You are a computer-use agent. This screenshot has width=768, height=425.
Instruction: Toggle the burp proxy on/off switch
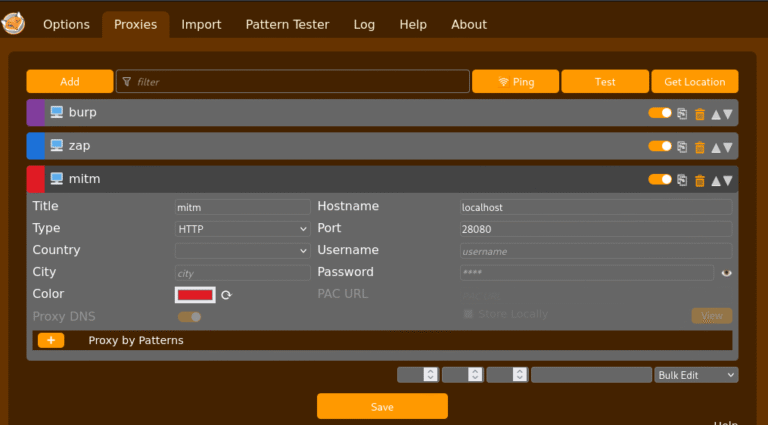pyautogui.click(x=660, y=113)
